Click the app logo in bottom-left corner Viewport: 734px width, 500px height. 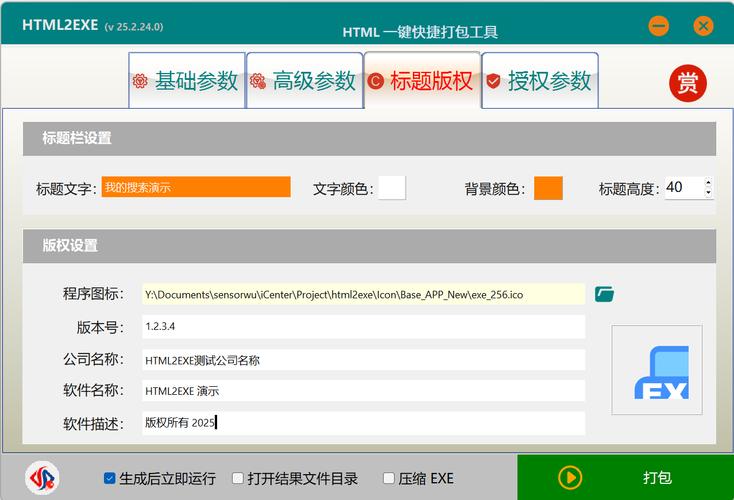[42, 478]
